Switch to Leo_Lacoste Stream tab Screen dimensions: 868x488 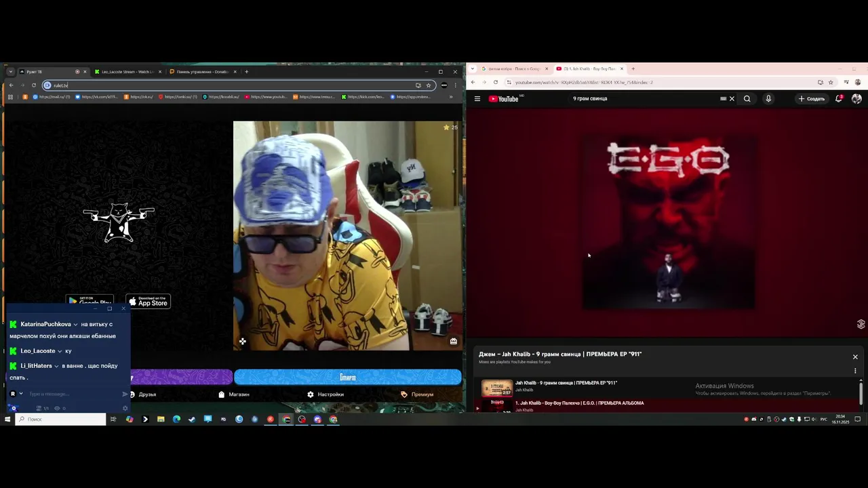(127, 72)
